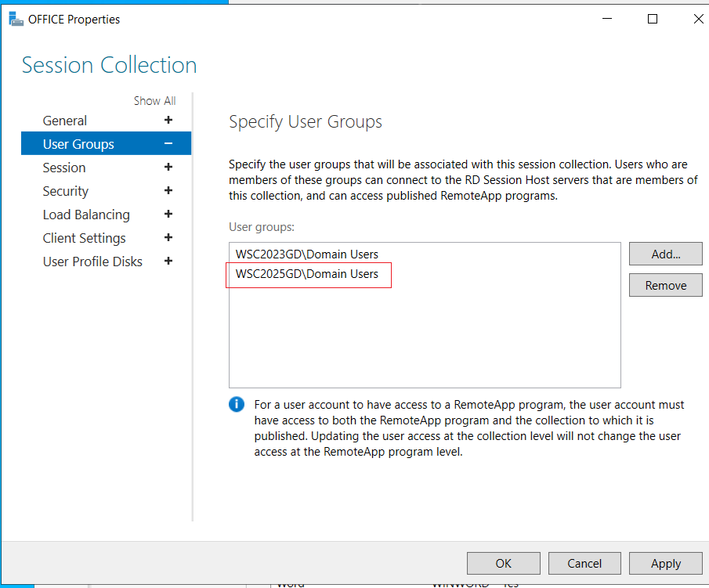Viewport: 709px width, 588px height.
Task: Expand Load Balancing plus icon
Action: click(168, 215)
